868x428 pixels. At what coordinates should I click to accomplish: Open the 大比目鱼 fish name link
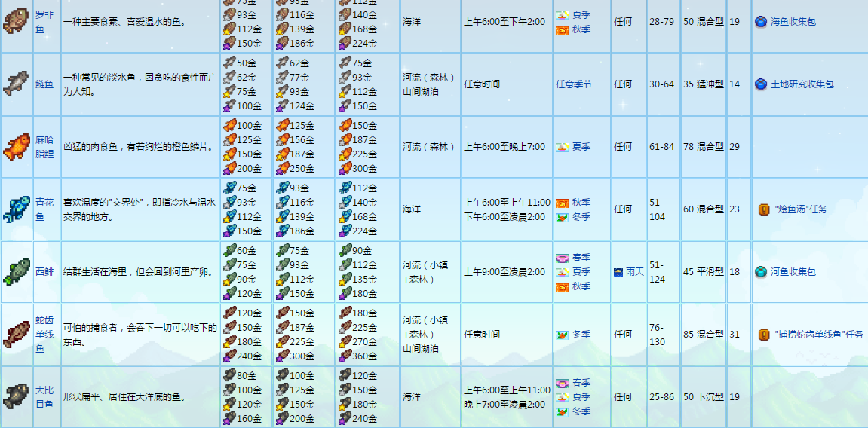point(44,396)
